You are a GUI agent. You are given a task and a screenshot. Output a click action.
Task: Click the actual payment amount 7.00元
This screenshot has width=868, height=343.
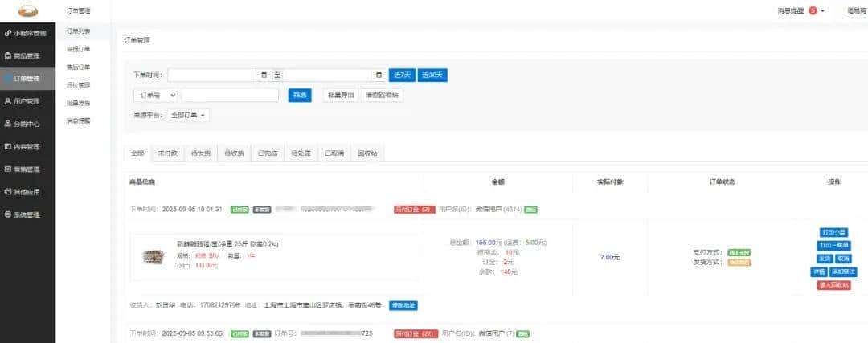(x=610, y=257)
